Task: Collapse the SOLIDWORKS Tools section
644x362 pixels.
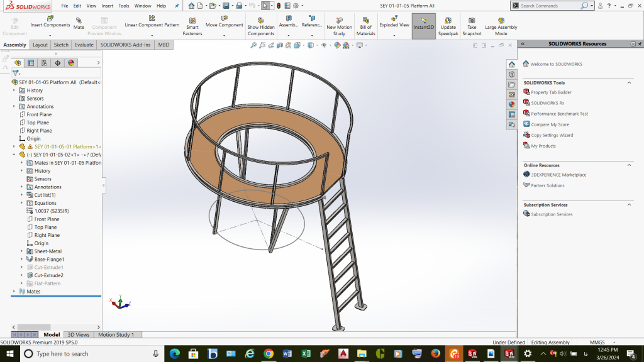Action: coord(629,83)
